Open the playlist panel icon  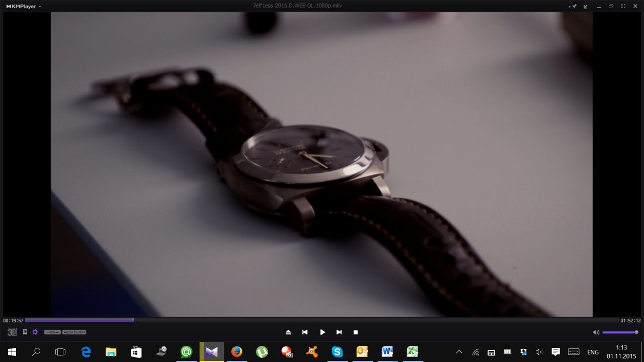25,332
